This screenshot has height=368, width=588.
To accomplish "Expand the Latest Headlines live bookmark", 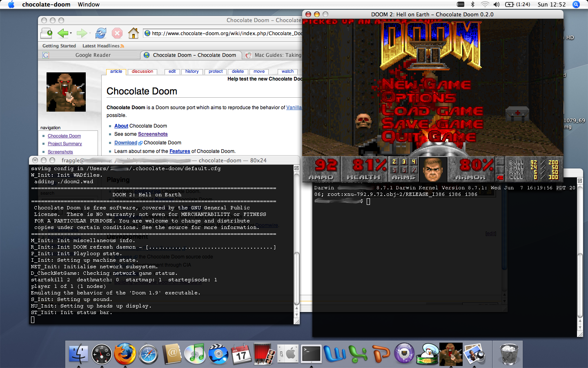I will [102, 46].
